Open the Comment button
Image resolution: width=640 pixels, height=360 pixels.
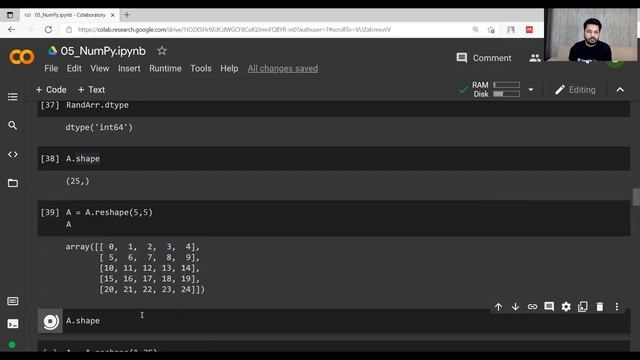click(x=484, y=58)
